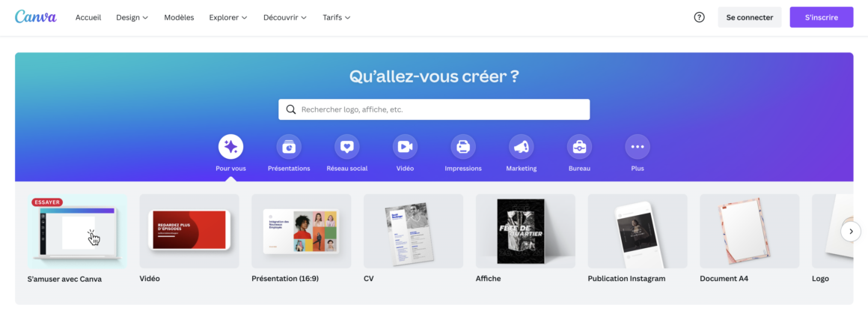The width and height of the screenshot is (868, 311).
Task: Select the Vidéo camera icon
Action: (x=406, y=147)
